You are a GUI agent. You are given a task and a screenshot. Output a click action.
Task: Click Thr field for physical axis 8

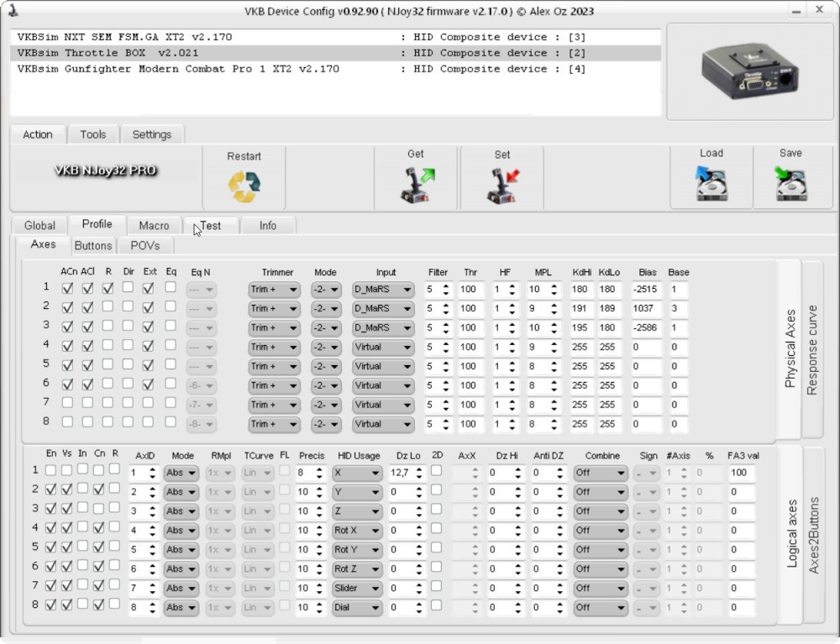[470, 425]
